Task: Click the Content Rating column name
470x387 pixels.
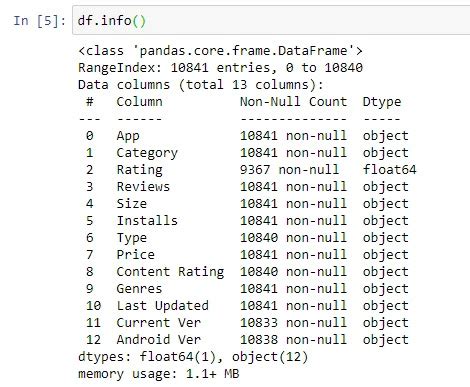Action: [170, 272]
